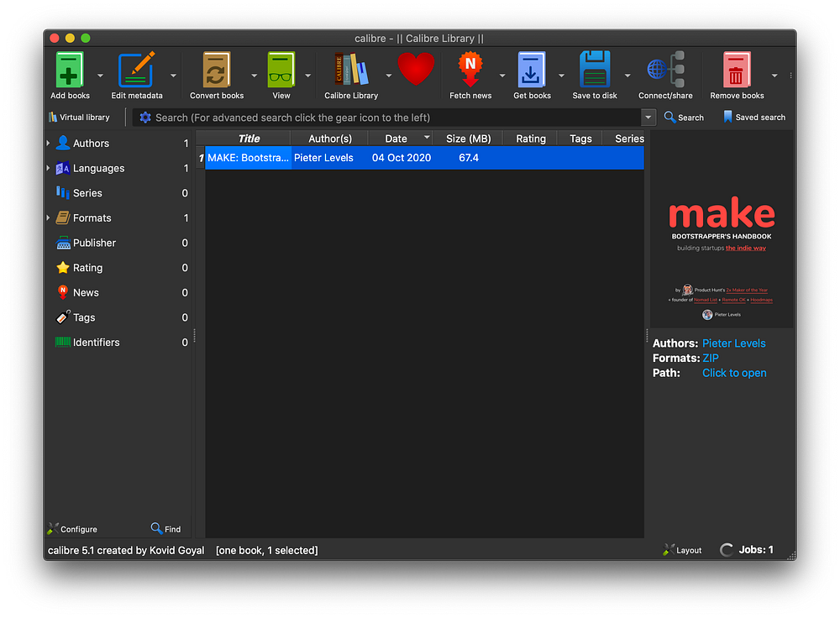Click the 'Click to open' path link
This screenshot has width=840, height=618.
[734, 373]
